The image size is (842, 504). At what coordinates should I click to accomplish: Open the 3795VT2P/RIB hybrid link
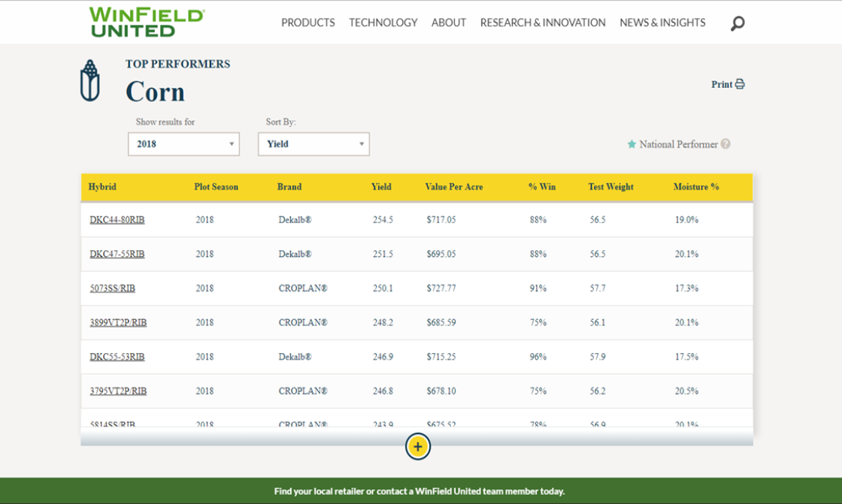point(118,391)
